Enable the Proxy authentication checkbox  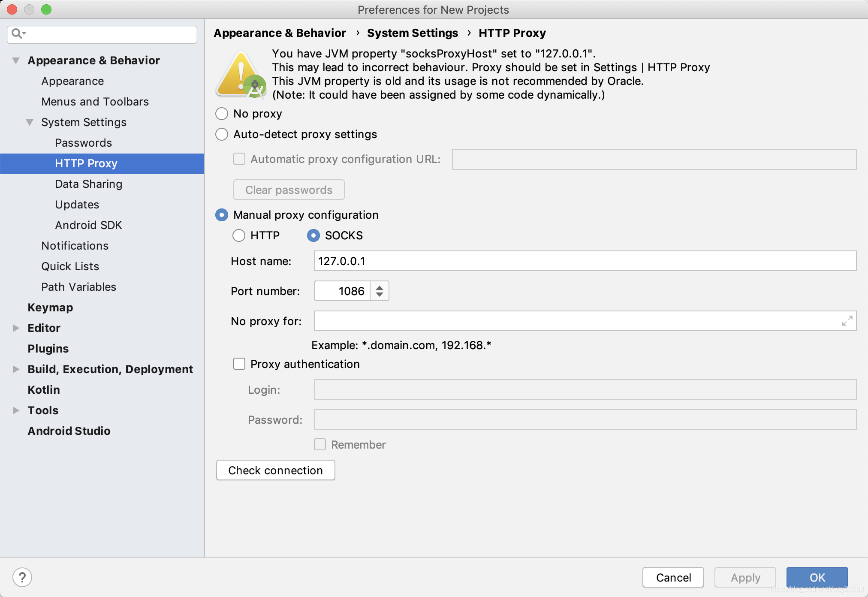click(239, 364)
